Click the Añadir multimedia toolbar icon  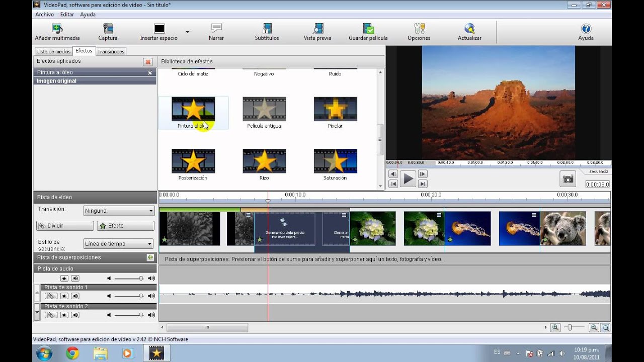(x=57, y=29)
